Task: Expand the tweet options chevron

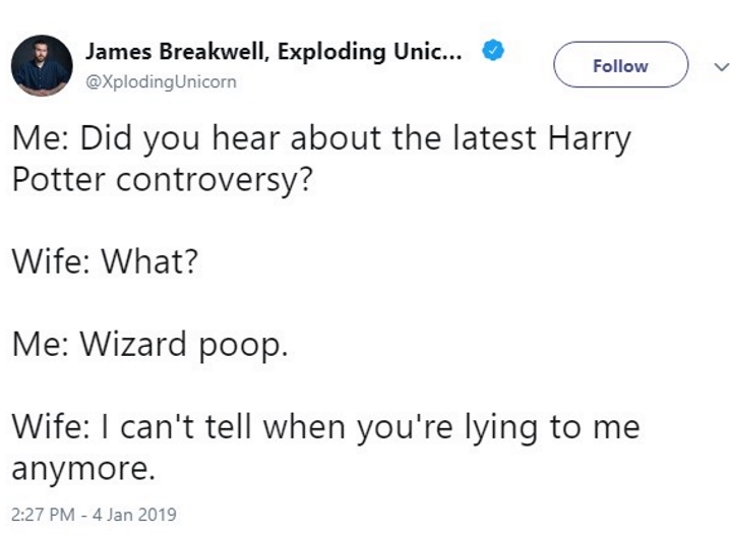Action: [717, 67]
